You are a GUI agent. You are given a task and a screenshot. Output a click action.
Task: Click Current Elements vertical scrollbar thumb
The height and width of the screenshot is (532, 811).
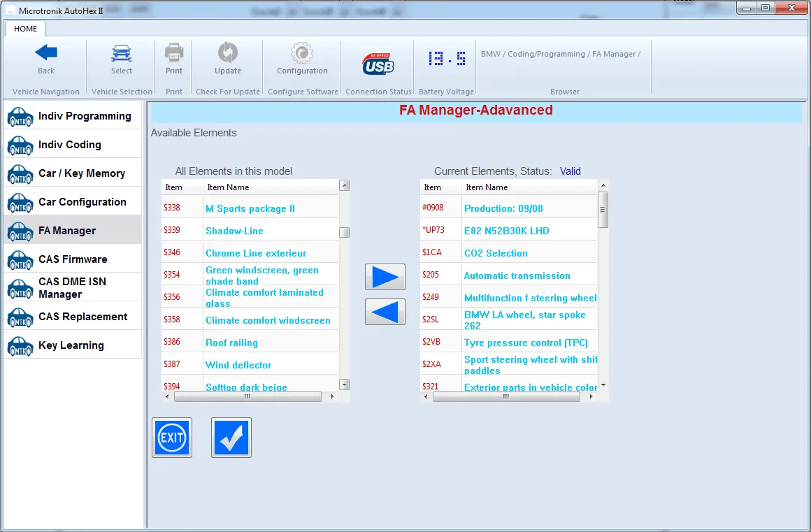tap(603, 210)
